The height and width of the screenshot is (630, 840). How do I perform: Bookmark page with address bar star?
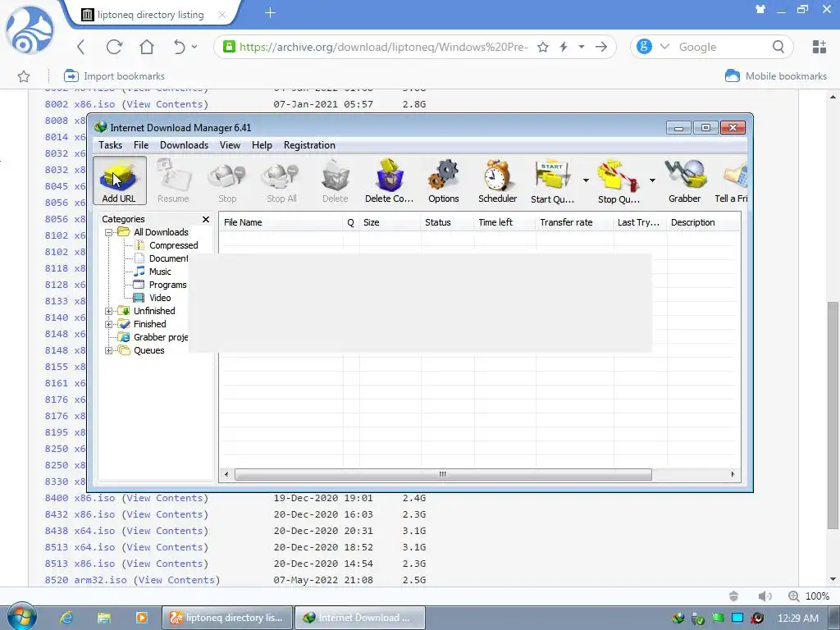(x=543, y=47)
